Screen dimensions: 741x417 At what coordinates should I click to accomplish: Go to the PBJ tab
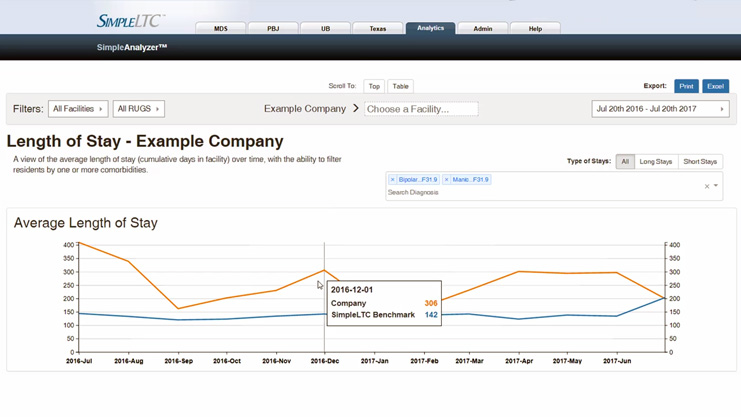273,28
